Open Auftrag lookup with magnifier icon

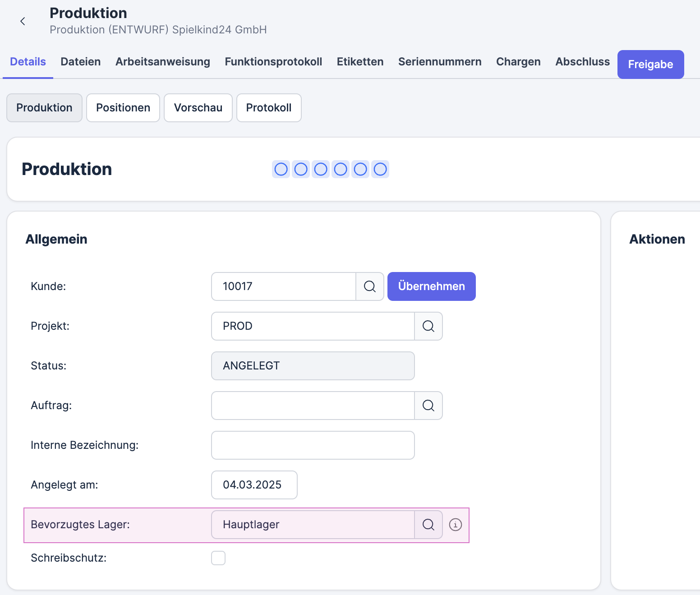(x=428, y=406)
